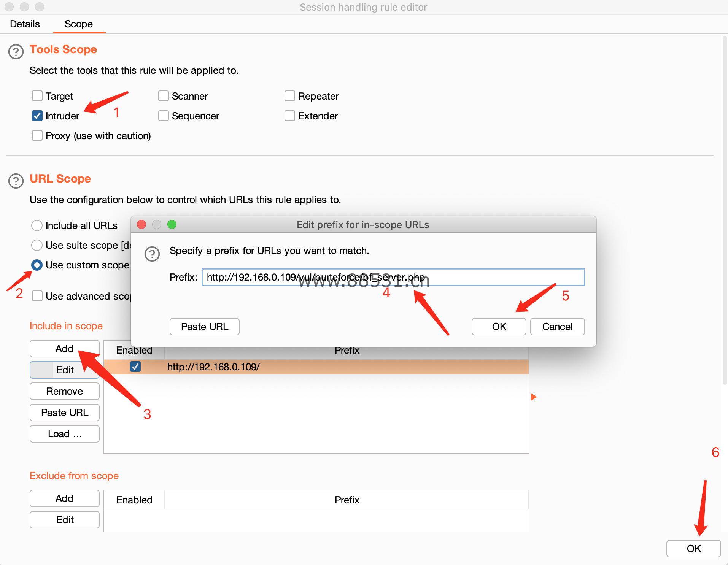Click the help icon in prefix dialog

click(152, 254)
